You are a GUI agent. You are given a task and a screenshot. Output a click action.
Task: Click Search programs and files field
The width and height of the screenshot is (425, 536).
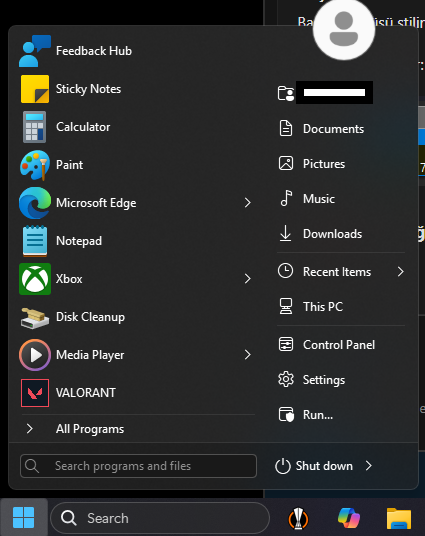point(138,466)
